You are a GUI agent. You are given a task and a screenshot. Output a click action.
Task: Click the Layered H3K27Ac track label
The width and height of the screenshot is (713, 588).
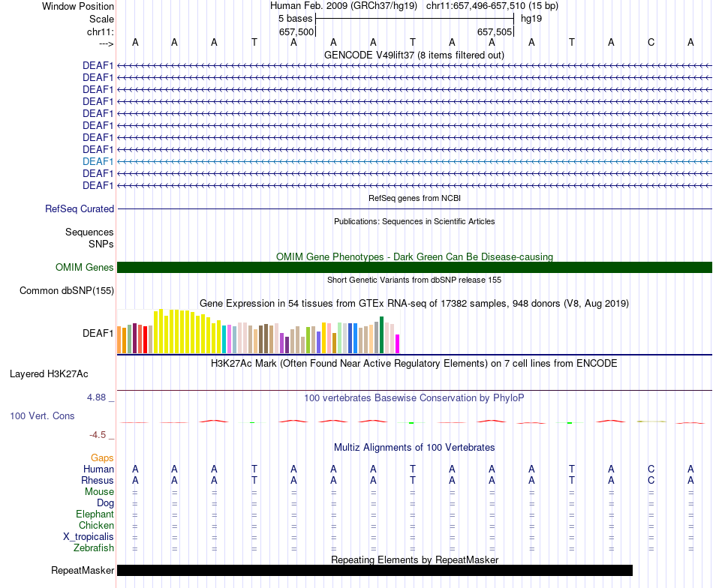pyautogui.click(x=49, y=374)
